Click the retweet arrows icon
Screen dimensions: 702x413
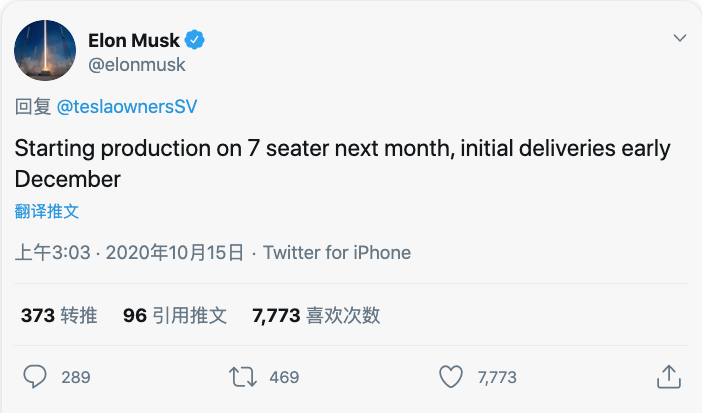pos(243,377)
